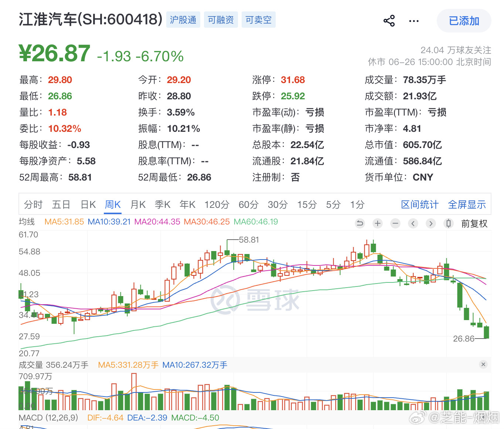Click the 24.04 万球友关注 text
Viewport: 504px width, 429px height.
pos(456,50)
